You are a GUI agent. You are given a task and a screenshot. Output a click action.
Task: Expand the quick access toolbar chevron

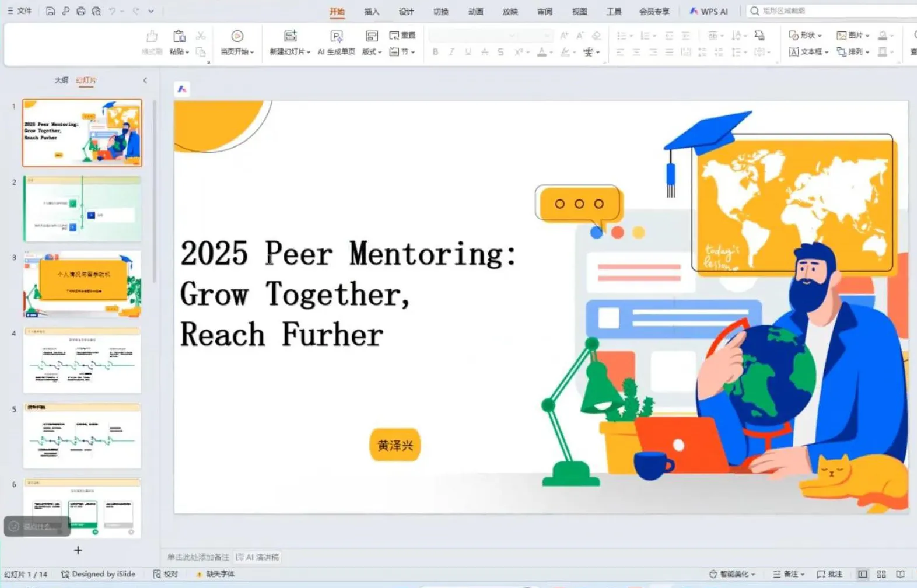[151, 11]
